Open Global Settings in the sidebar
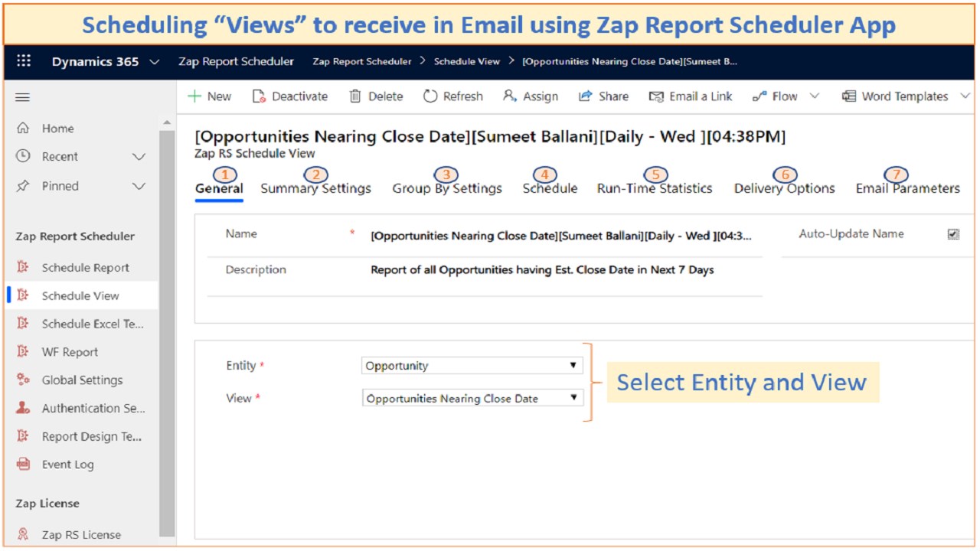 [82, 380]
